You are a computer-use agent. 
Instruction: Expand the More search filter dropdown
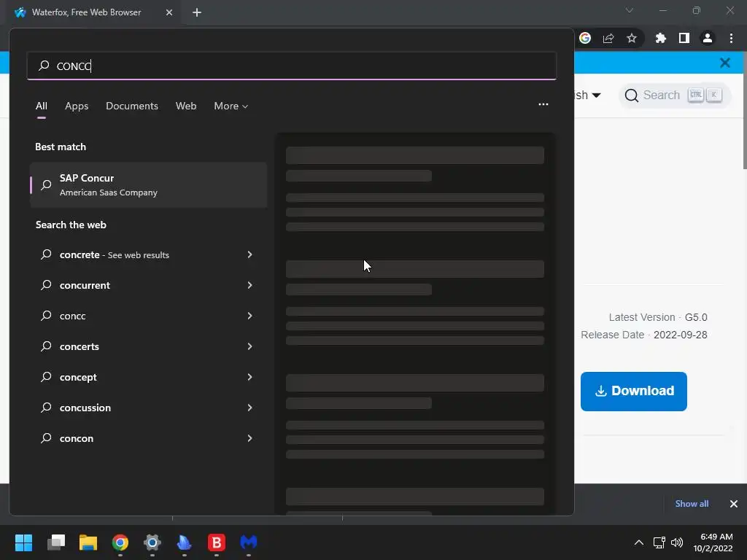coord(231,106)
